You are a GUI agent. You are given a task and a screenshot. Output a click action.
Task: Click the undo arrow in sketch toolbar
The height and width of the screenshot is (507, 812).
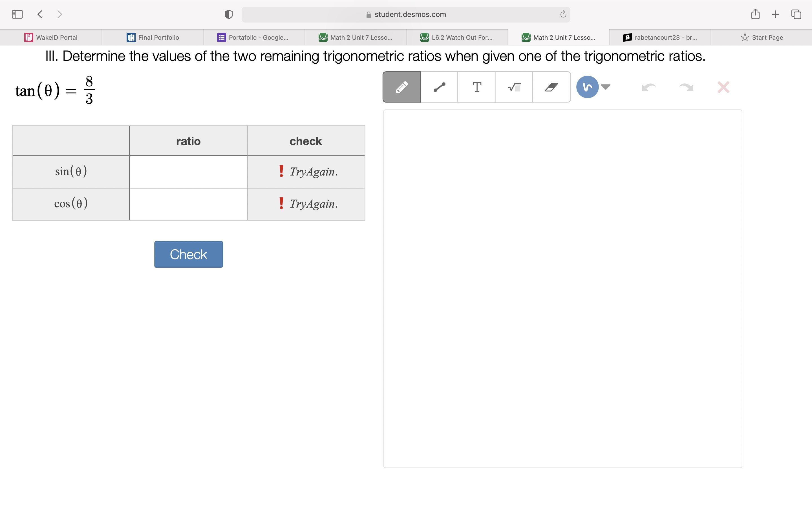(x=648, y=88)
